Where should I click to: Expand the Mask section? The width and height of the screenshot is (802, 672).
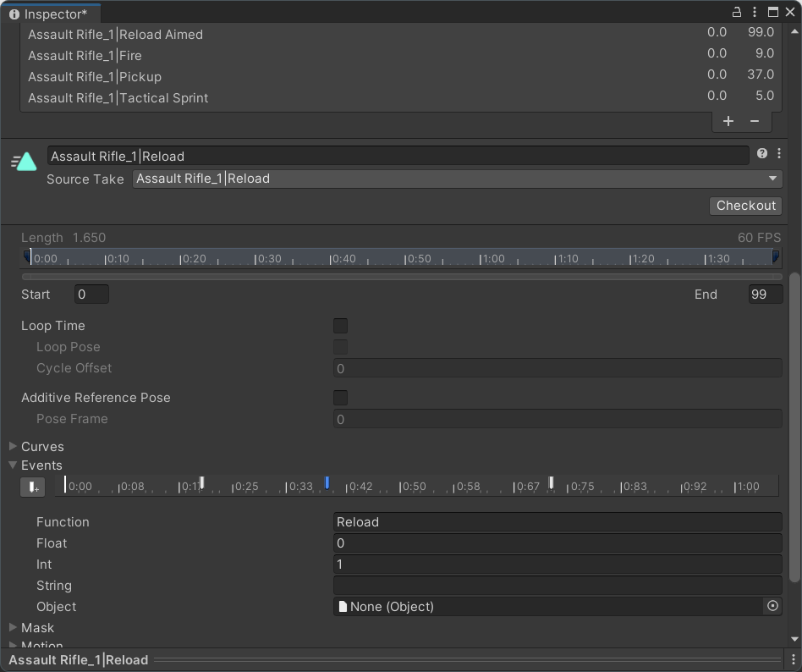point(14,628)
